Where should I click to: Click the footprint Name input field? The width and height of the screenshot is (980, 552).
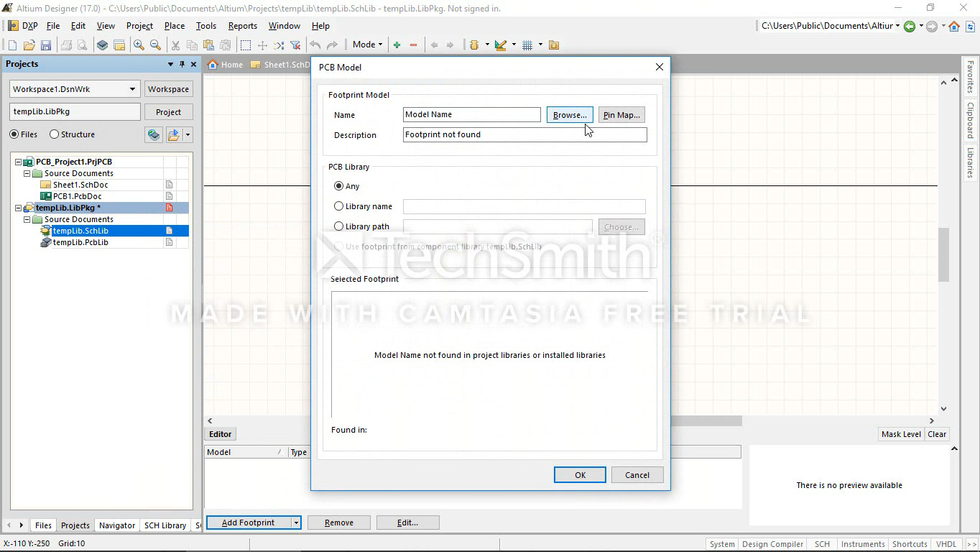[x=471, y=114]
